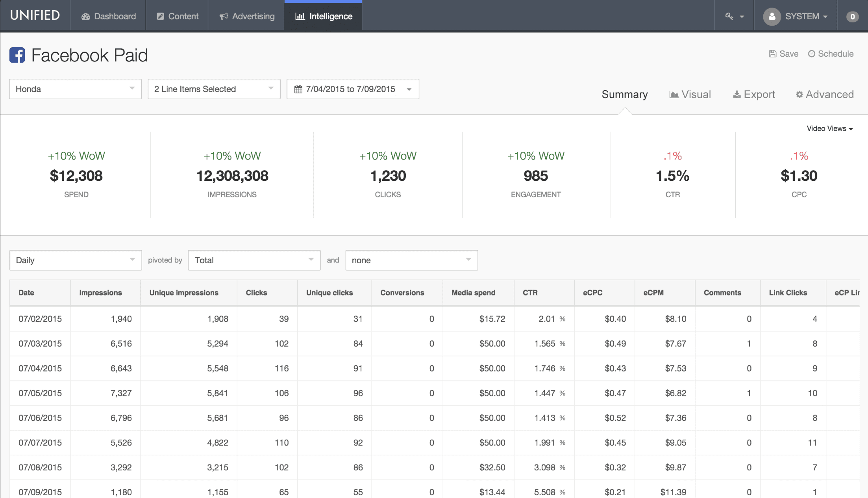The height and width of the screenshot is (498, 868).
Task: Open the Advertising tab
Action: coord(246,16)
